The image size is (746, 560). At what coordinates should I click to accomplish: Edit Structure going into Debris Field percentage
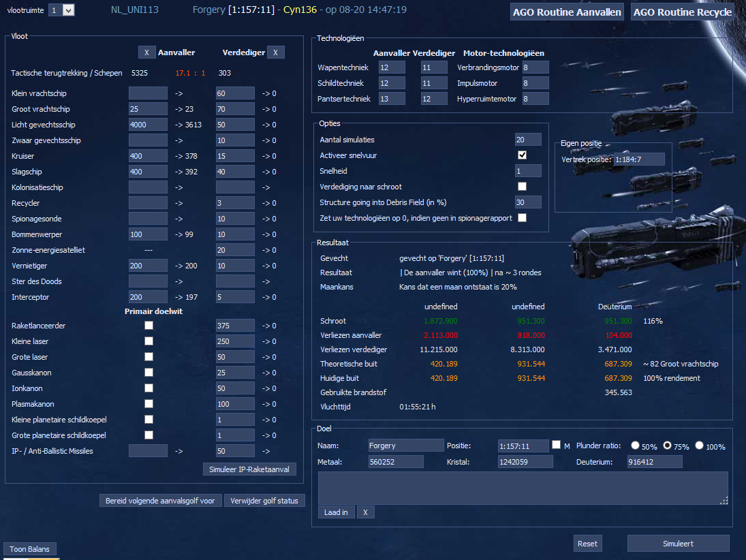pyautogui.click(x=528, y=203)
